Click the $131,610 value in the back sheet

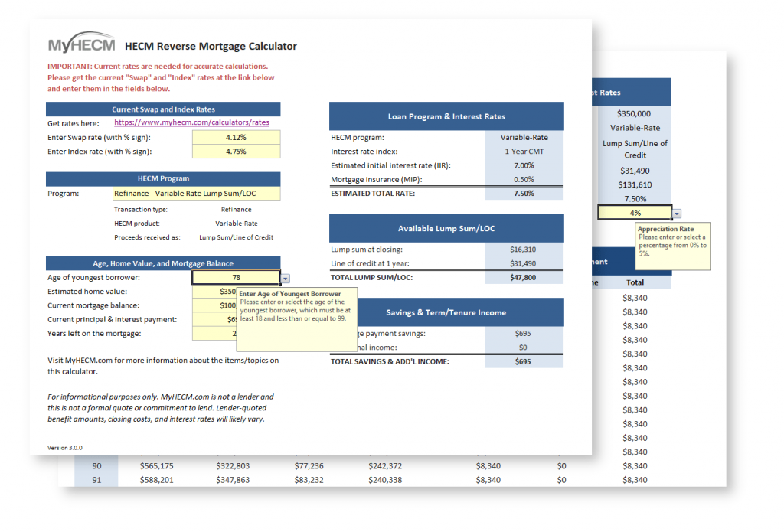click(x=635, y=185)
